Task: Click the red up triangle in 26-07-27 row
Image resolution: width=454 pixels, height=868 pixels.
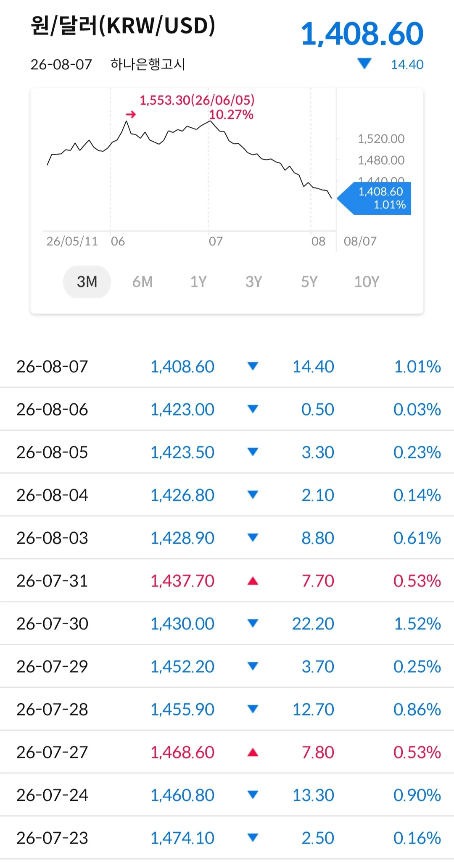Action: click(253, 752)
